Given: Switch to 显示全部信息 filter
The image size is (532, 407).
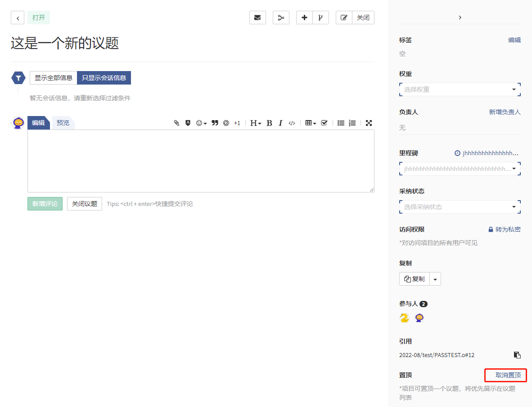Looking at the screenshot, I should (x=54, y=78).
